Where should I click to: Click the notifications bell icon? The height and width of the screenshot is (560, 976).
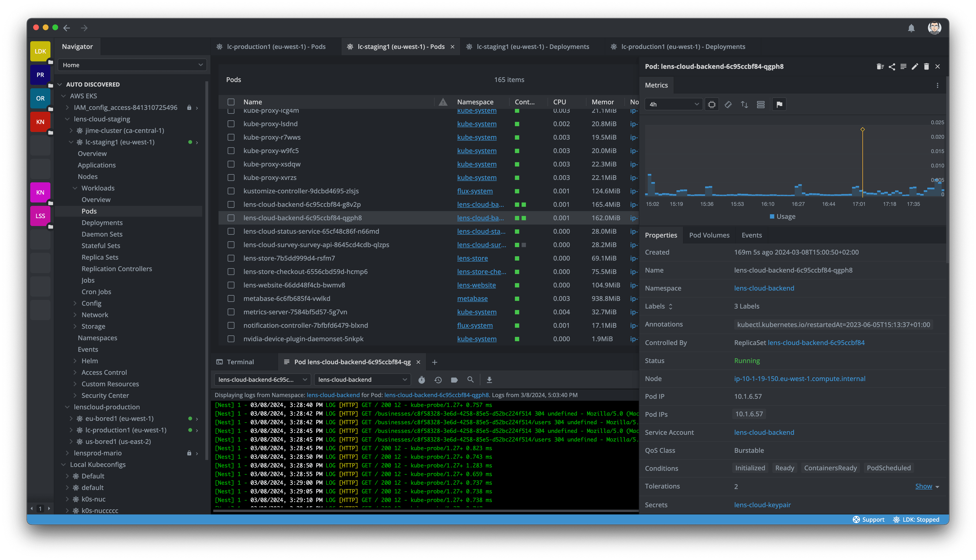pos(911,28)
